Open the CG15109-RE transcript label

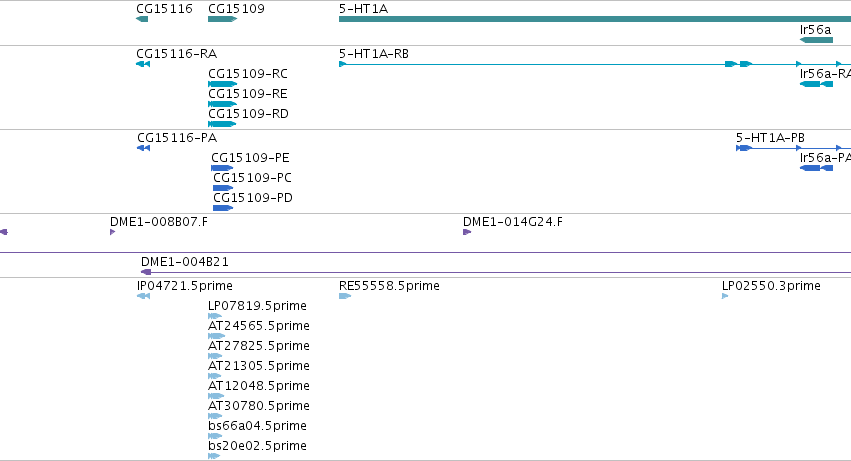[x=248, y=94]
